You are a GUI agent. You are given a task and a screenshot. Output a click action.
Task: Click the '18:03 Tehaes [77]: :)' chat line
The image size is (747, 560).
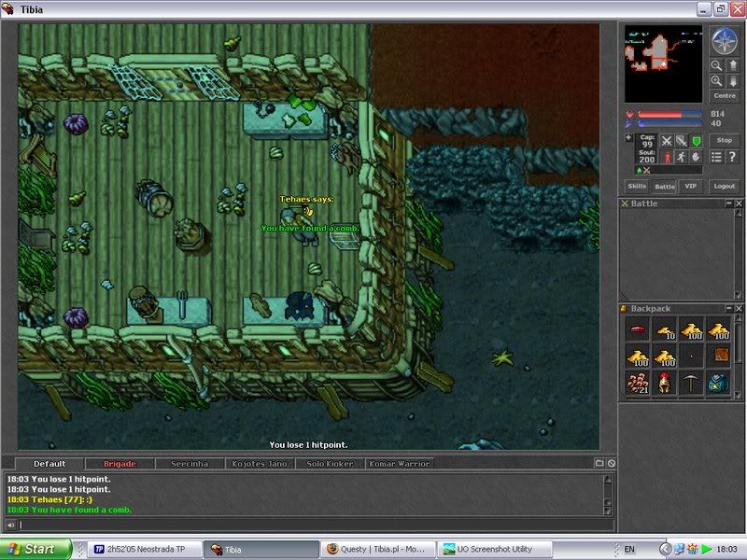pos(49,499)
